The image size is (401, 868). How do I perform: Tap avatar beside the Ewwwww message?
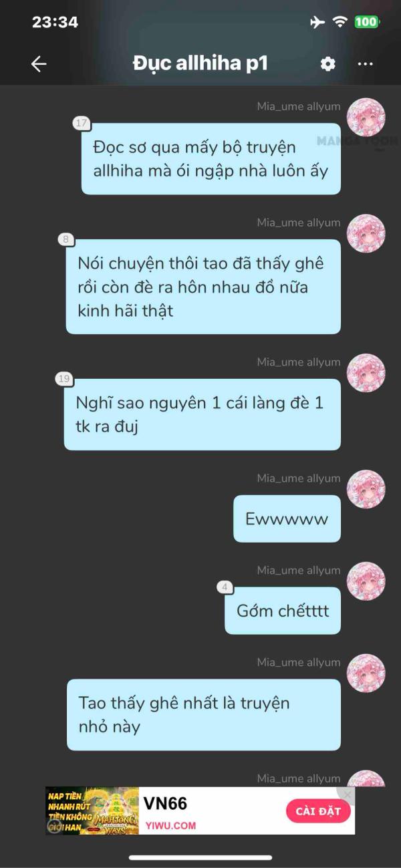coord(366,489)
